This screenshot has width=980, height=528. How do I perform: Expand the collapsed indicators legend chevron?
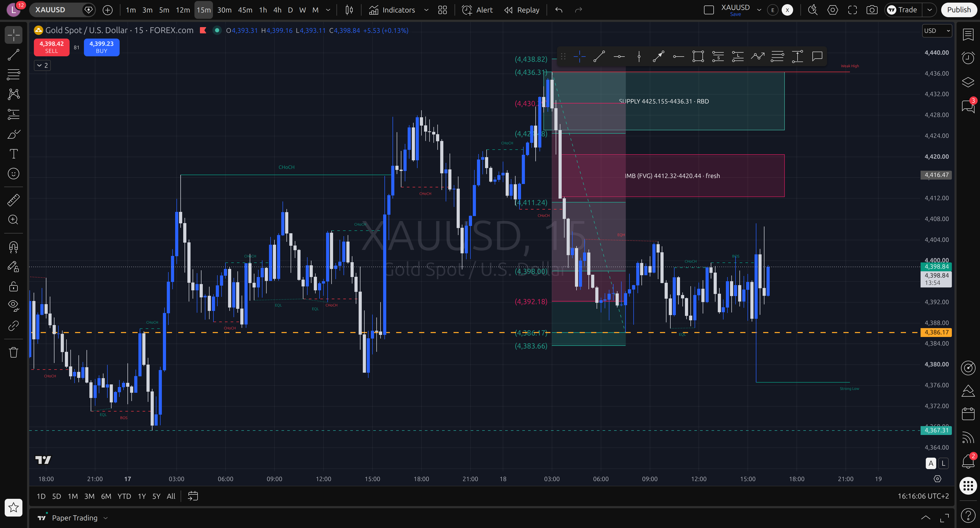[x=42, y=65]
